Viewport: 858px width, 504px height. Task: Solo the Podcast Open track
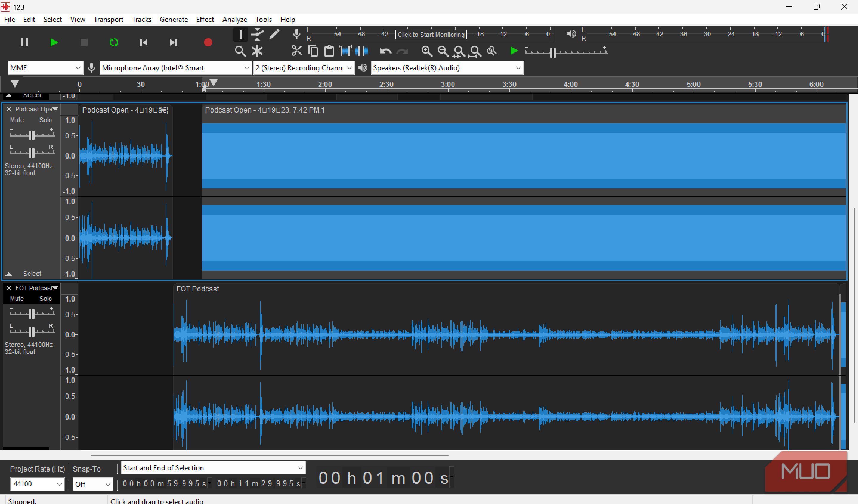[x=45, y=120]
